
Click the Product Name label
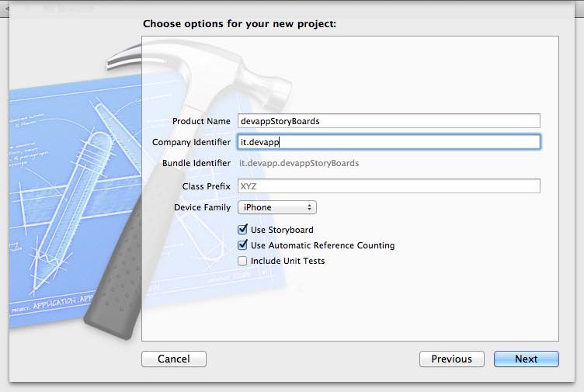[201, 121]
